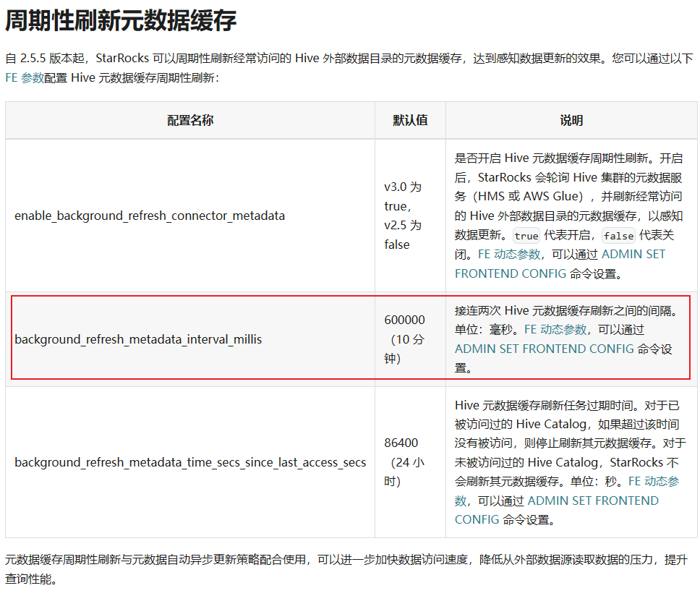The width and height of the screenshot is (700, 596).
Task: Open ADMIN SET FRONTEND CONFIG link in the enable_background_refresh_connector_metadata row
Action: click(x=560, y=264)
